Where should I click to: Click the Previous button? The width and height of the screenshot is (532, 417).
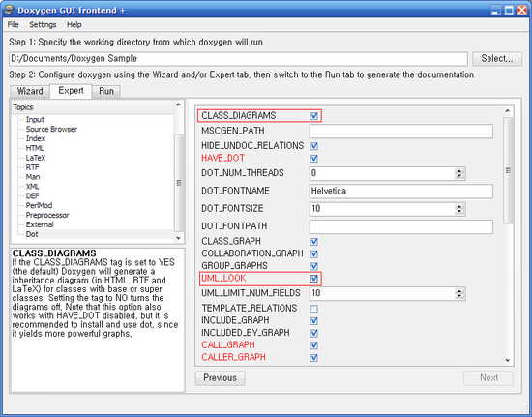pos(220,378)
